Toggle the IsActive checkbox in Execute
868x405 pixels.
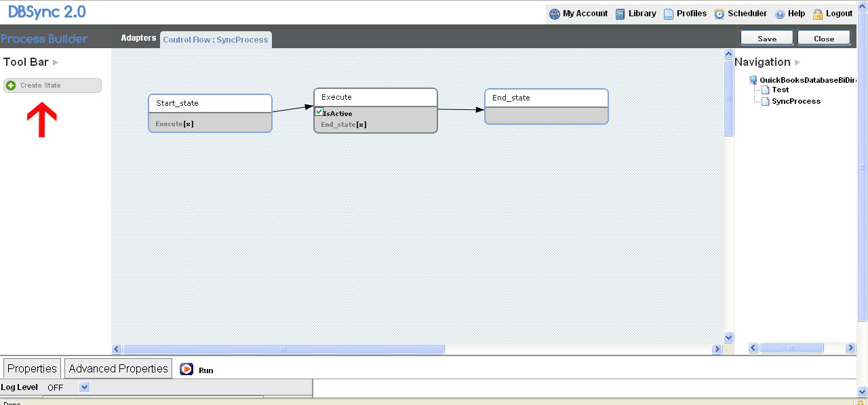319,113
